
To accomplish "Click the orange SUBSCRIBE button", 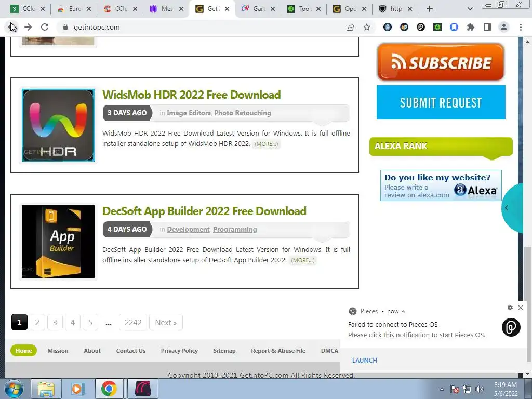I will pos(441,62).
